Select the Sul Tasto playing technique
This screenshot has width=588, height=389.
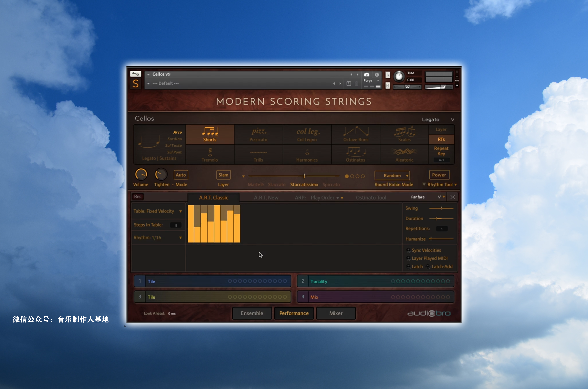click(174, 146)
